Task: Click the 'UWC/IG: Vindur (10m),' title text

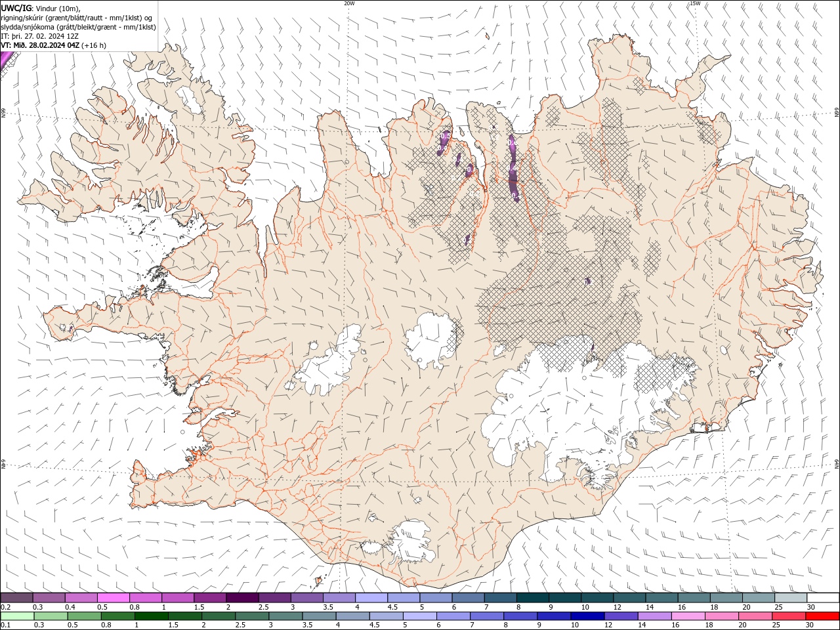Action: click(41, 8)
